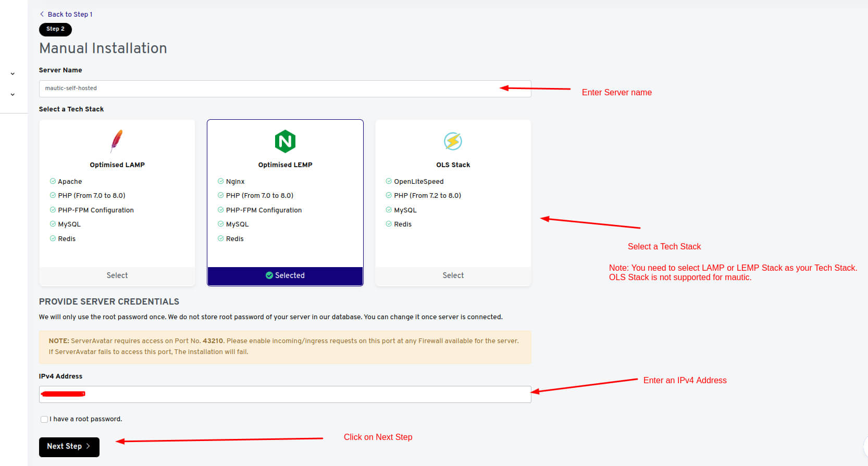Go back via Back to Step 1 link
The height and width of the screenshot is (466, 868).
(x=66, y=15)
